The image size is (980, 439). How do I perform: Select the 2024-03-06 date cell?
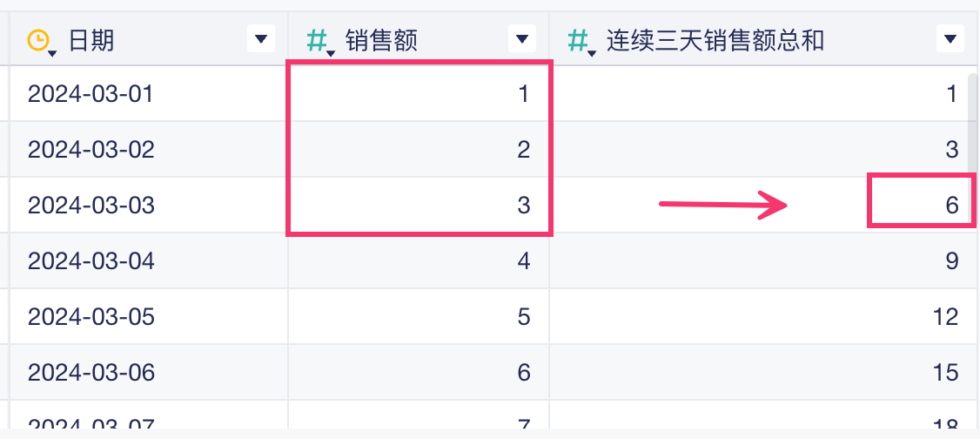tap(91, 372)
